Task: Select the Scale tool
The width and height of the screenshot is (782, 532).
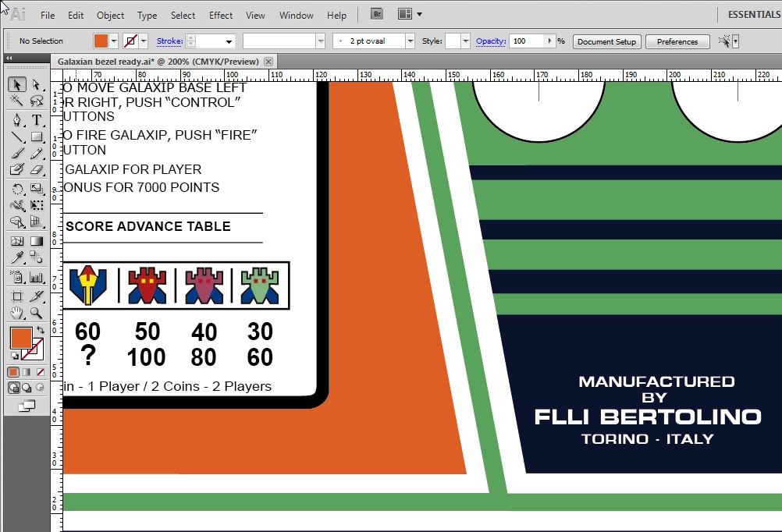Action: (x=37, y=189)
